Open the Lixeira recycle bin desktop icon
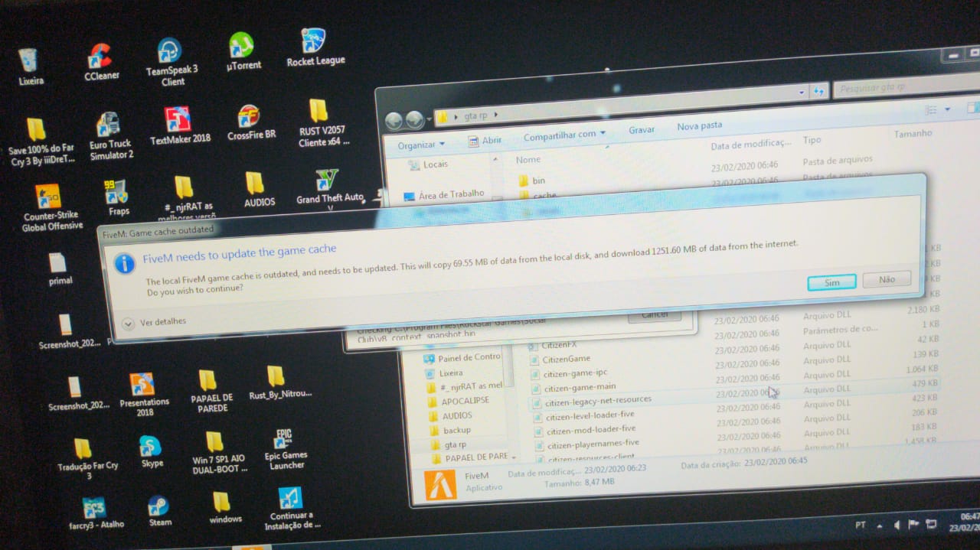 31,67
